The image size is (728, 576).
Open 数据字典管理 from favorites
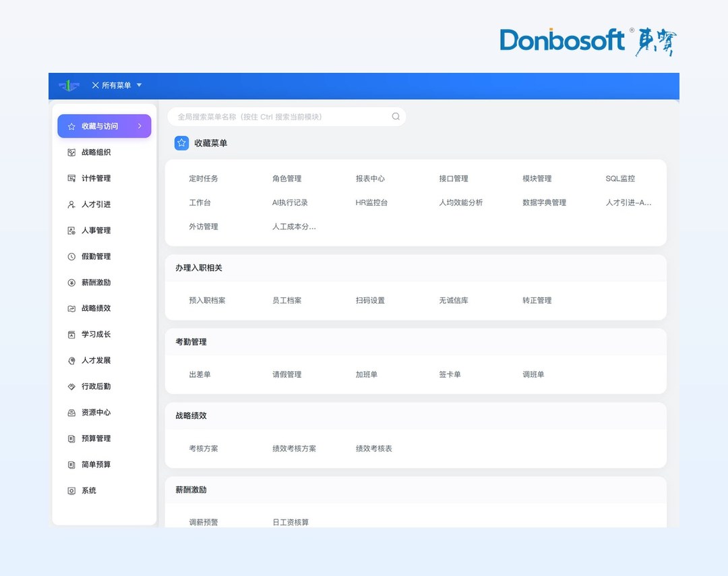pyautogui.click(x=544, y=202)
